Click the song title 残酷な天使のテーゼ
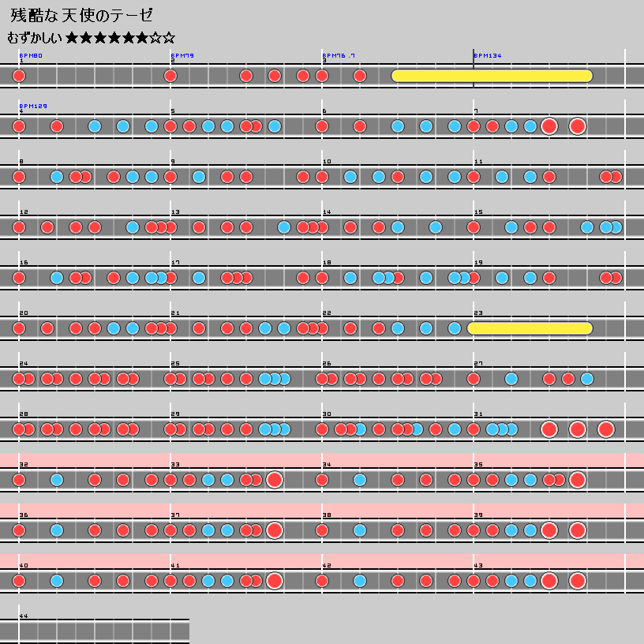Screen dimensions: 644x644 (x=82, y=15)
